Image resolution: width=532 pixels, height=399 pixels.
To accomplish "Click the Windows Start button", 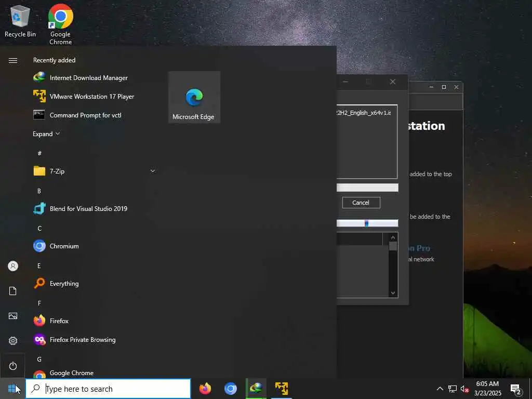I will (12, 389).
